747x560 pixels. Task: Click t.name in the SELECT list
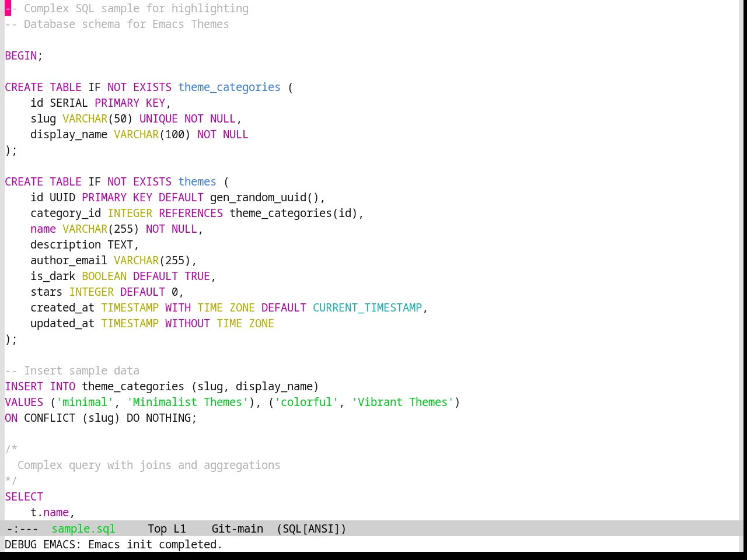point(50,512)
